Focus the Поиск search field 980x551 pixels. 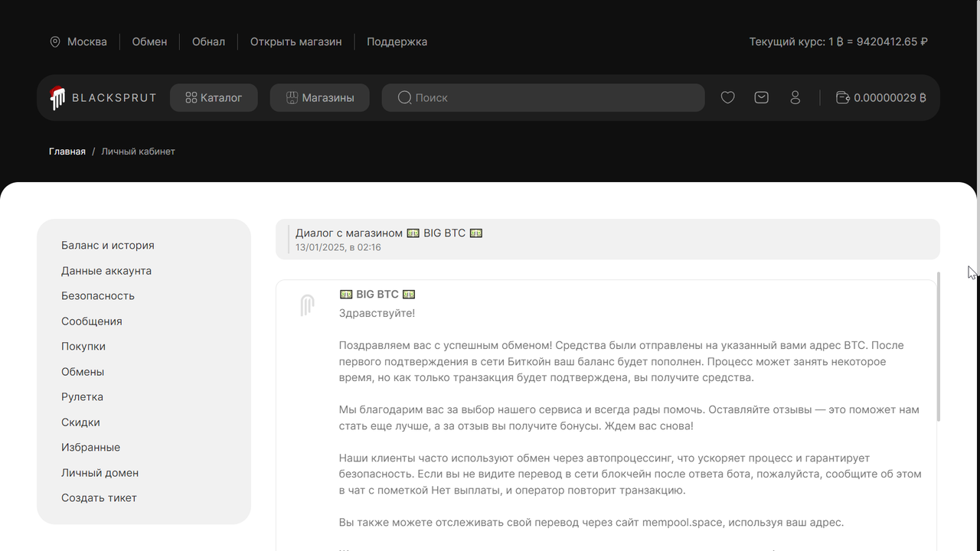click(x=543, y=97)
